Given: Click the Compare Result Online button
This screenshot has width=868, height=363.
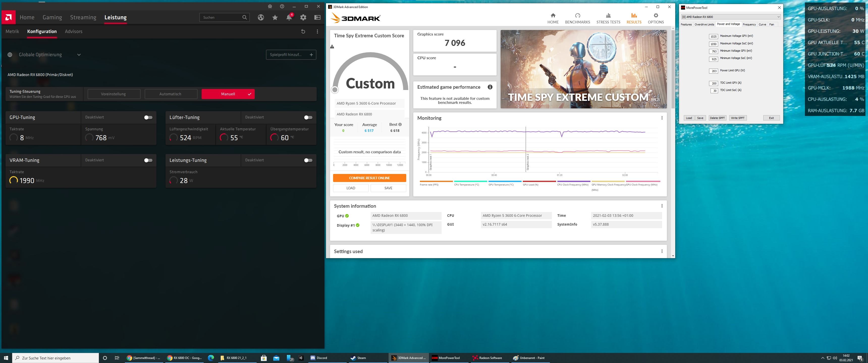Looking at the screenshot, I should click(x=369, y=178).
